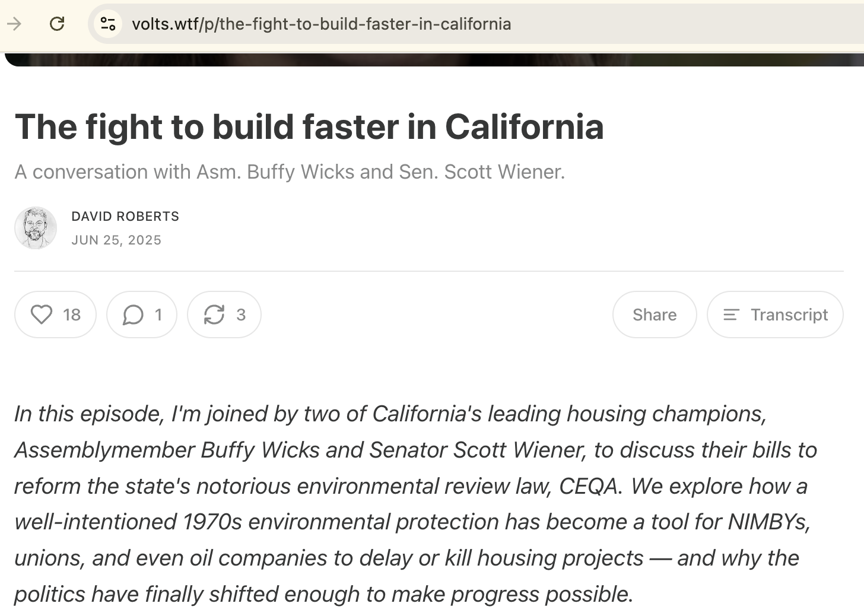Click the DAVID ROBERTS author name
Screen dimensions: 864x616
125,217
